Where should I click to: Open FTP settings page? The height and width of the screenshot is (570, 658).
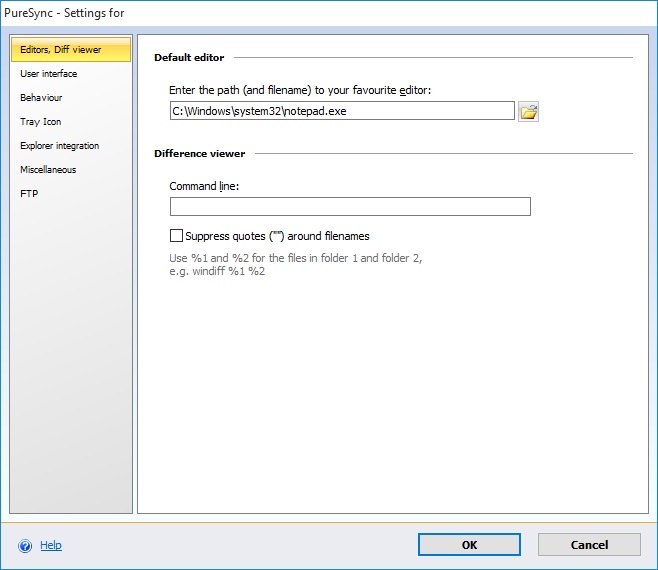71,193
